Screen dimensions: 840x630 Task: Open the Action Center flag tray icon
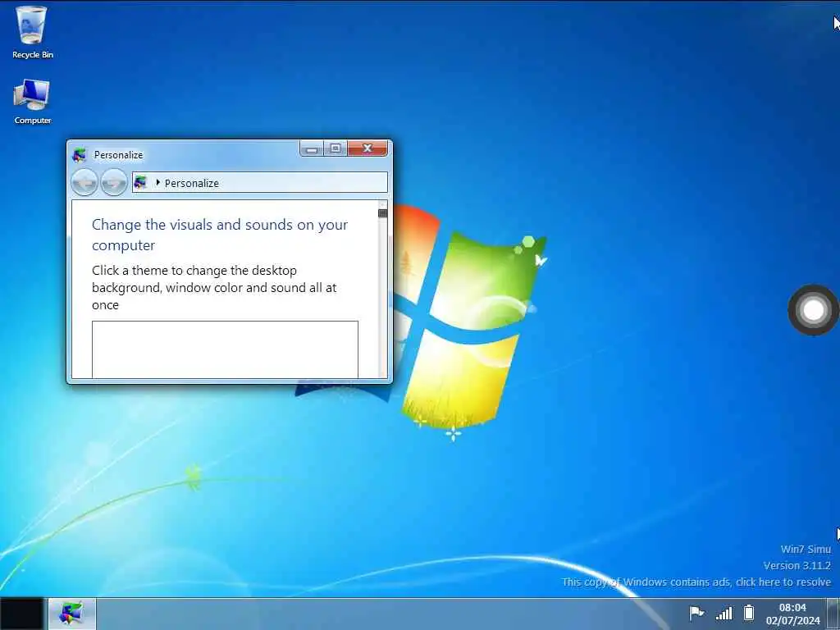coord(696,612)
